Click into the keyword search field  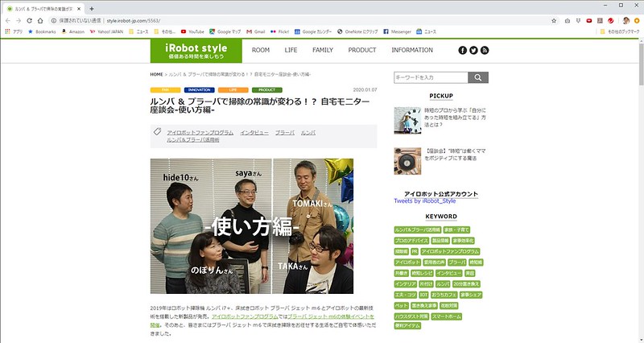click(x=430, y=77)
